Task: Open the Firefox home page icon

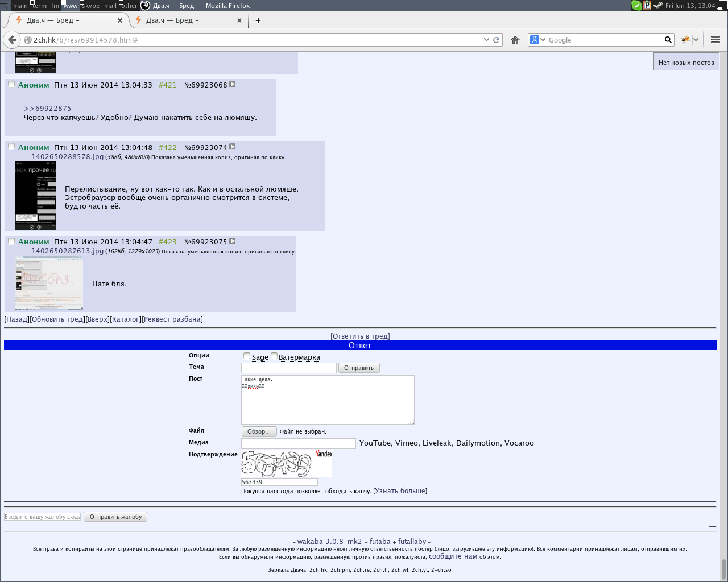Action: pyautogui.click(x=515, y=40)
